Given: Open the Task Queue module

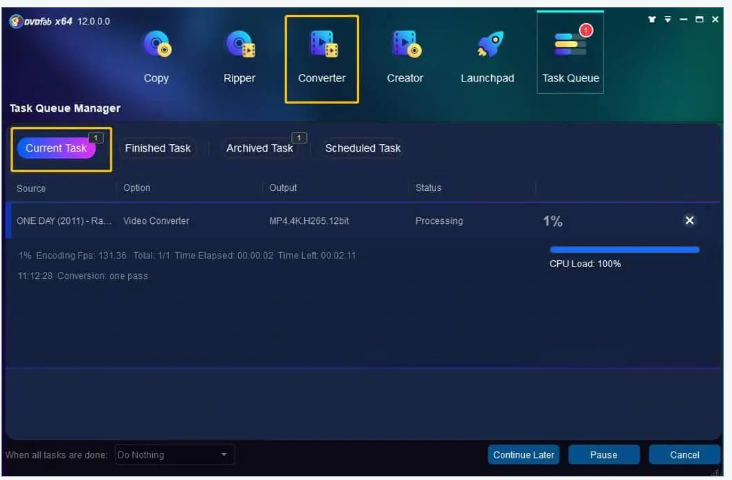Looking at the screenshot, I should 570,52.
